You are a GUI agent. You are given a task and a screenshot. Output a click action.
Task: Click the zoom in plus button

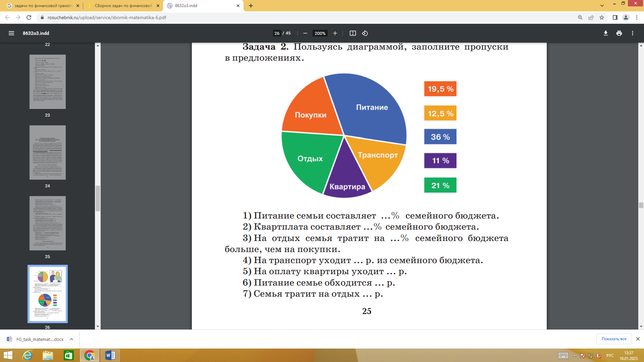[335, 33]
